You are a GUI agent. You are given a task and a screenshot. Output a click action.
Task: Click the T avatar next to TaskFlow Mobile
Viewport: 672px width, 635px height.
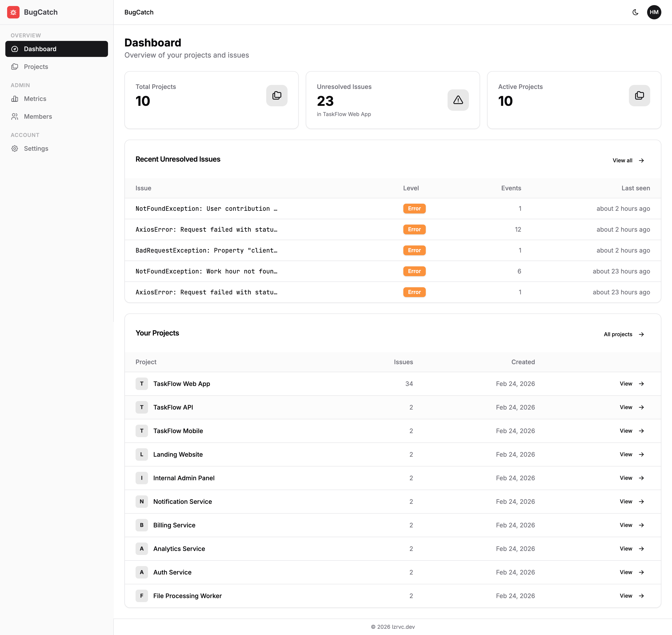coord(142,430)
